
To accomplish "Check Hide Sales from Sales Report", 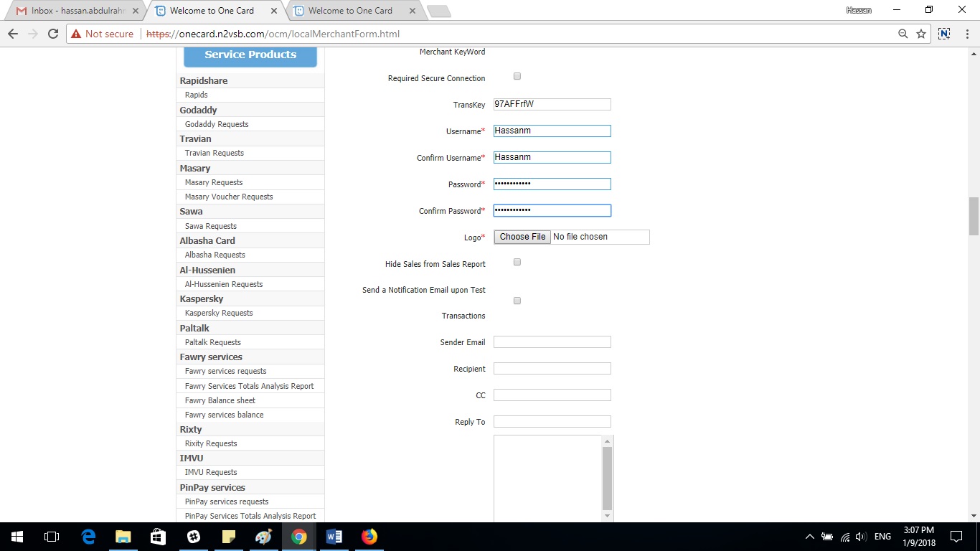I will click(x=517, y=262).
